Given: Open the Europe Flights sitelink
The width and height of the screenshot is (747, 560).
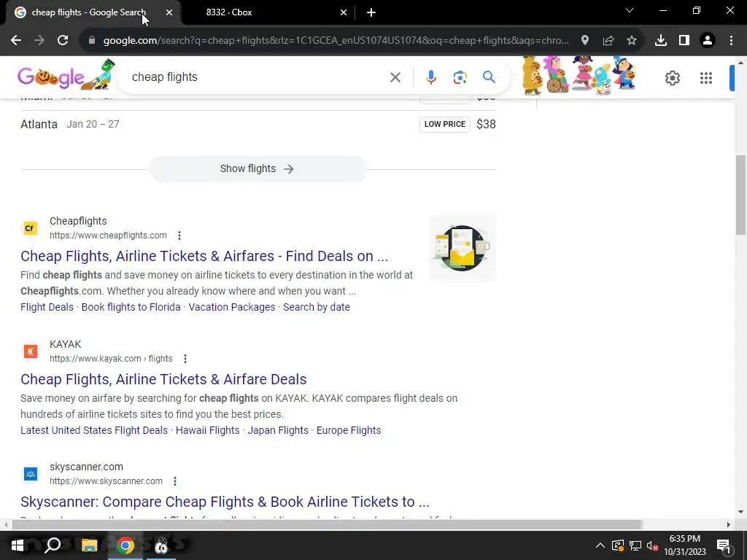Looking at the screenshot, I should pyautogui.click(x=349, y=430).
